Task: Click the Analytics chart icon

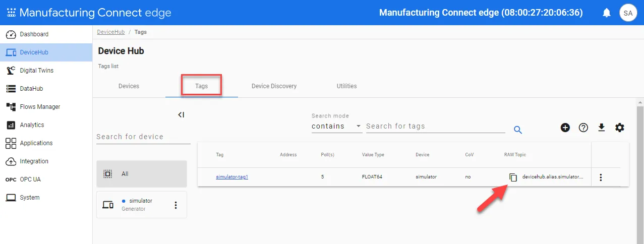Action: 11,125
